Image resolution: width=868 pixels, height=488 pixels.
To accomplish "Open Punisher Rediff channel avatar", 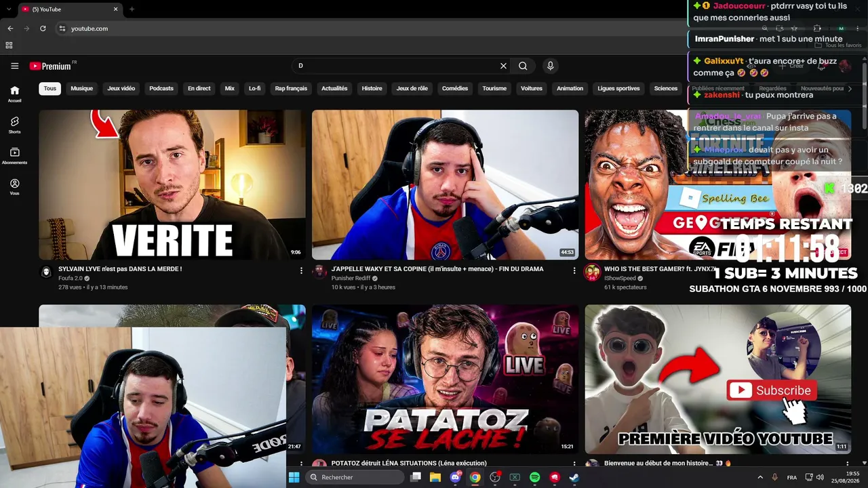I will 319,272.
